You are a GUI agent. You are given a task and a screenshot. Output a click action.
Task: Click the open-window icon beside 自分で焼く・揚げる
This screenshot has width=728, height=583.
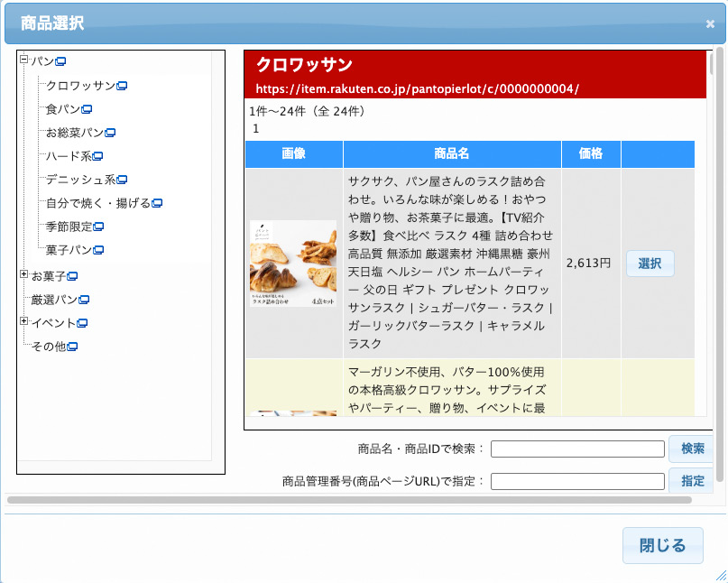pos(157,203)
